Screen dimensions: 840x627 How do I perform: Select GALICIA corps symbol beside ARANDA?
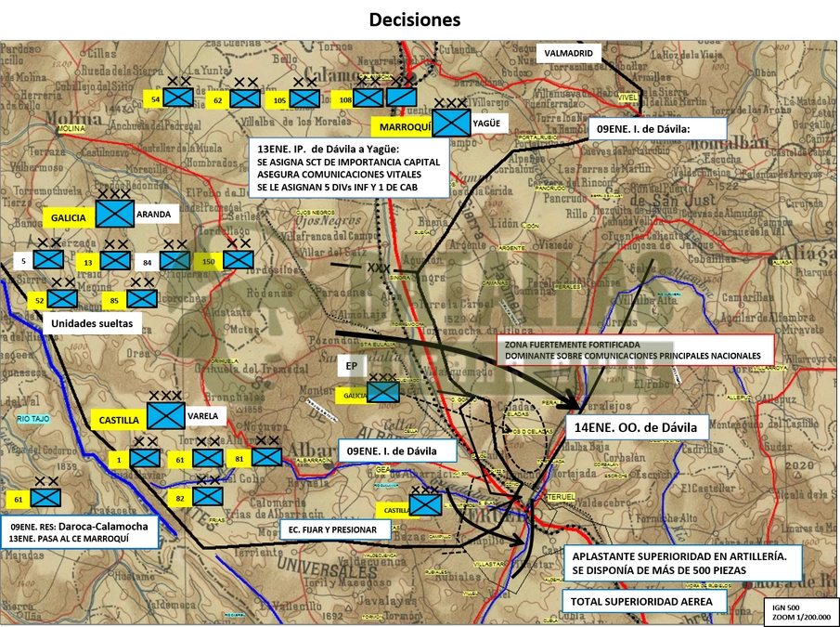tap(115, 214)
